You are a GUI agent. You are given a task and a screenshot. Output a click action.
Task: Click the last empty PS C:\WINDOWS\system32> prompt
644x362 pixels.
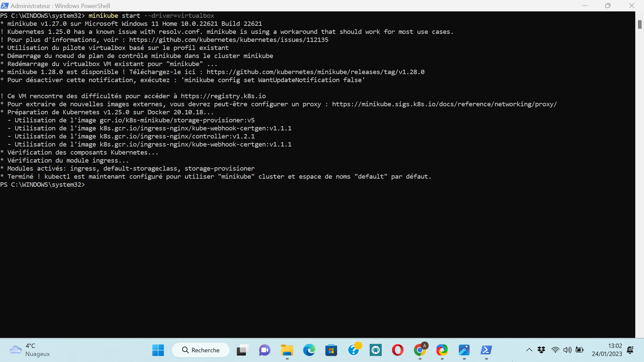43,185
